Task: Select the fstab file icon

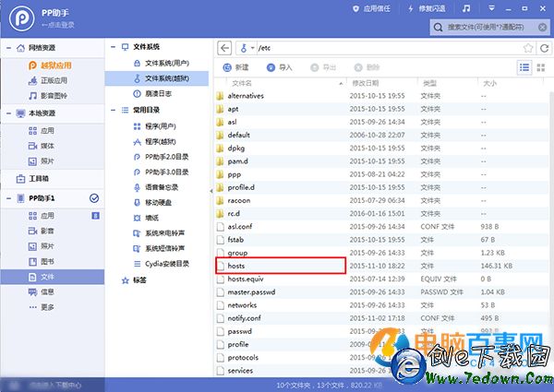Action: 221,240
